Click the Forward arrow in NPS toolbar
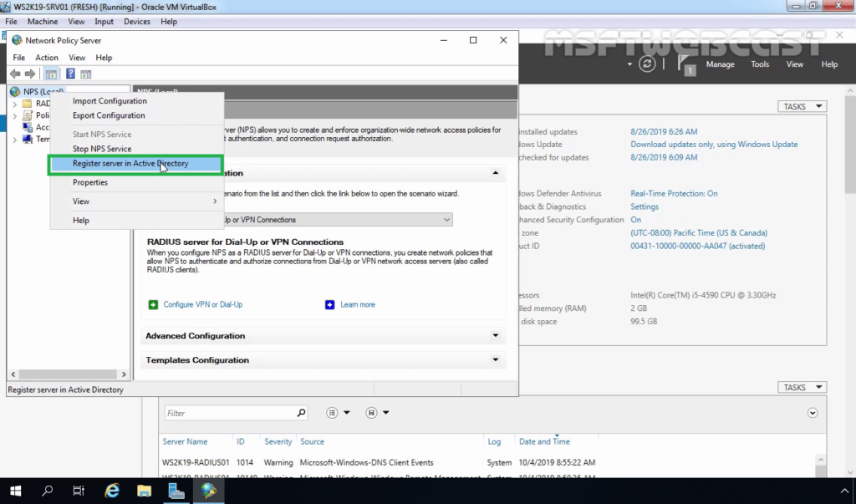The width and height of the screenshot is (856, 504). tap(30, 74)
